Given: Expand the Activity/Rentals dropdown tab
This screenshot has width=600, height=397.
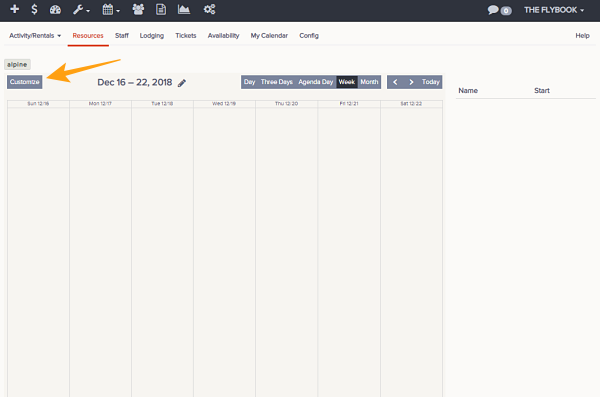Looking at the screenshot, I should coord(35,36).
